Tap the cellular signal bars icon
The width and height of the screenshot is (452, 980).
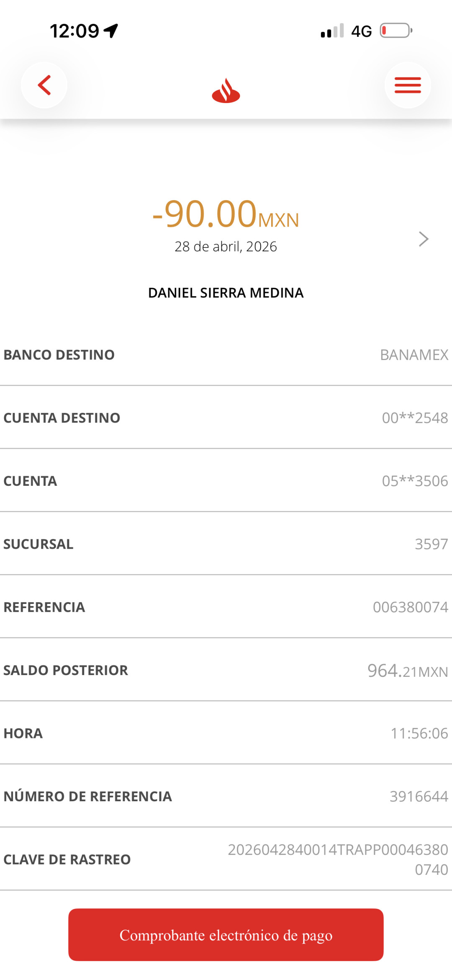332,31
